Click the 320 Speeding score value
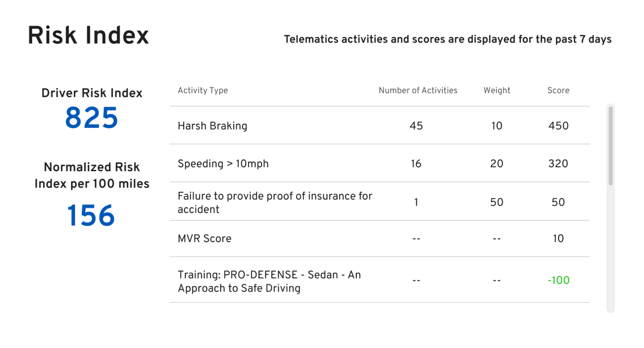Viewport: 644px width, 348px height. (558, 163)
